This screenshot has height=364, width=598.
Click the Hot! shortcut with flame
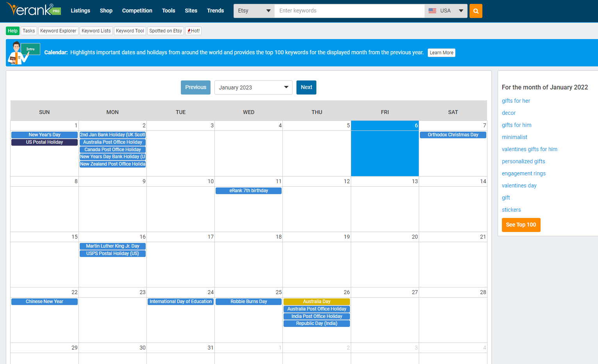click(x=193, y=31)
